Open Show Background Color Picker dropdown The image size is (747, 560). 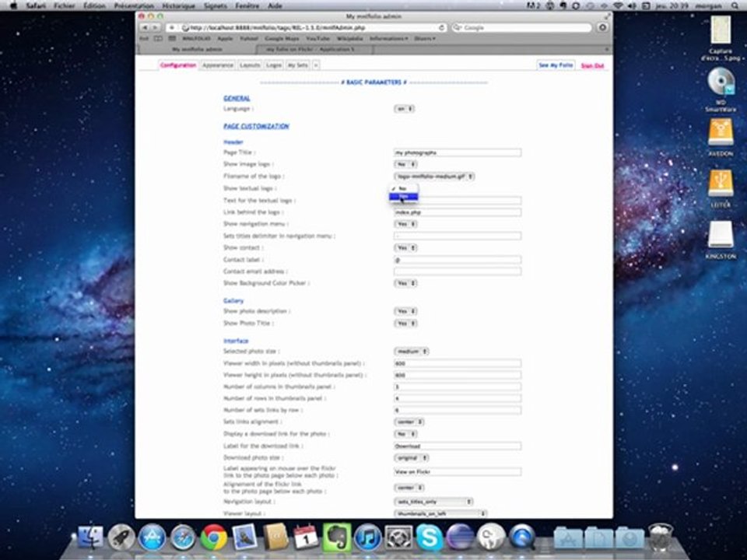pyautogui.click(x=406, y=283)
